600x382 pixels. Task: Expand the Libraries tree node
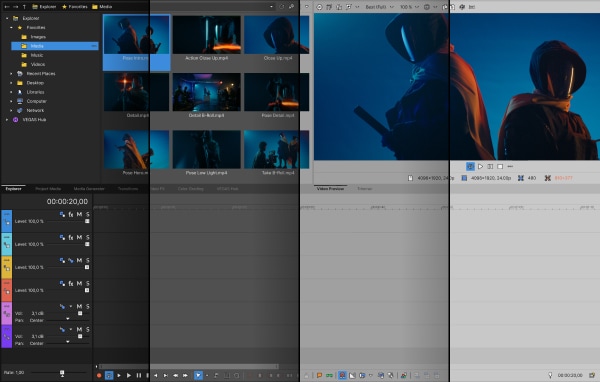pyautogui.click(x=11, y=92)
